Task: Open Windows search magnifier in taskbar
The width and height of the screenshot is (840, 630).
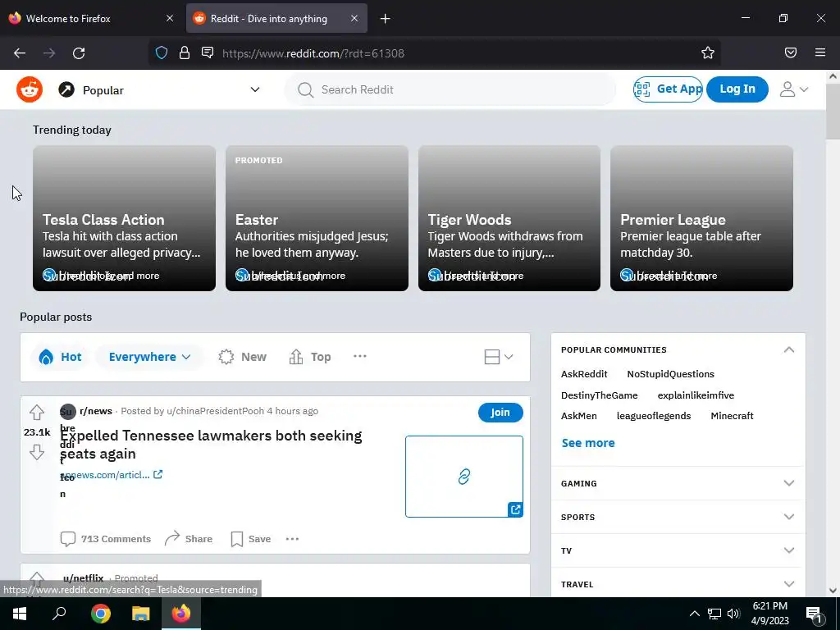Action: tap(59, 614)
